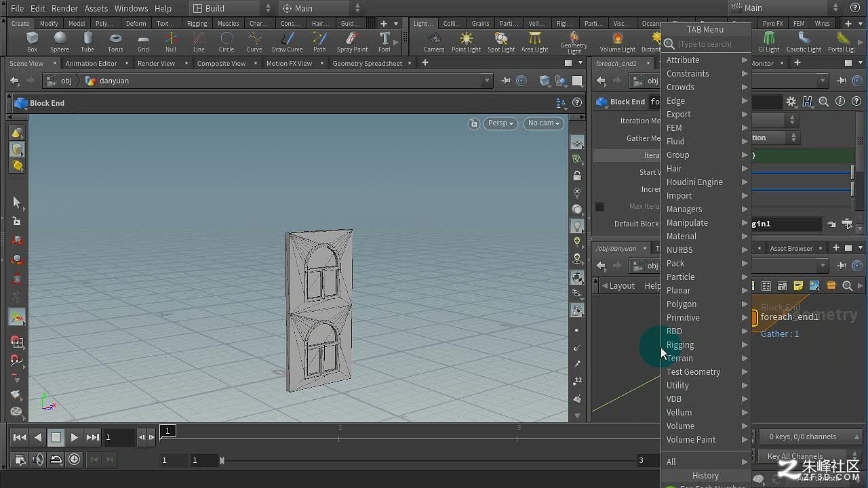Add a Volume Light
This screenshot has height=488, width=868.
[x=618, y=42]
